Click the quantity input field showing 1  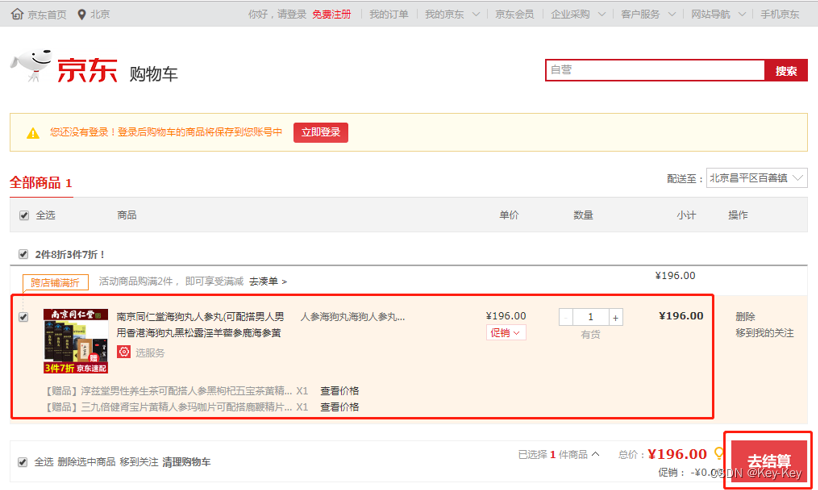tap(591, 317)
